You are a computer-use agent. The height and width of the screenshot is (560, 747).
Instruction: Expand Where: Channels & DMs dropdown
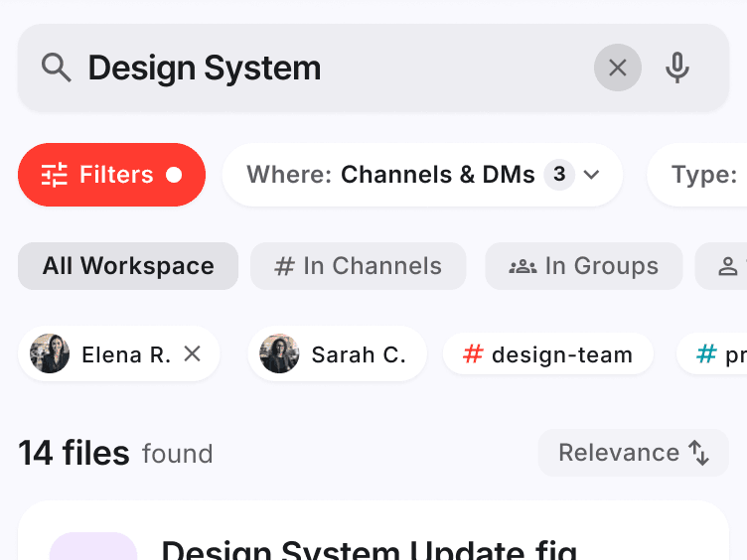coord(422,175)
